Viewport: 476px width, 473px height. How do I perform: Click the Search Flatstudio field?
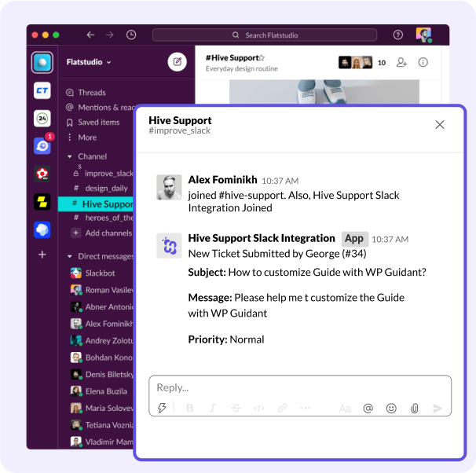(x=265, y=35)
